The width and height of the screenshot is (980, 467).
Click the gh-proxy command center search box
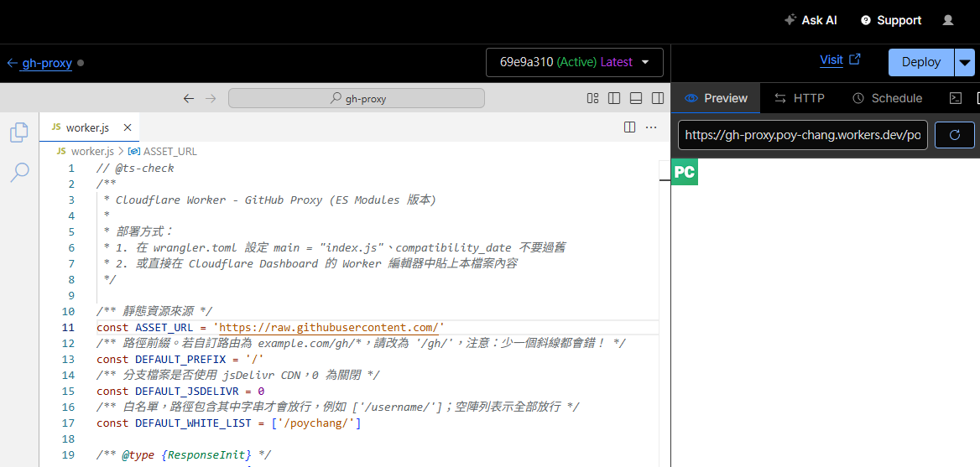357,98
